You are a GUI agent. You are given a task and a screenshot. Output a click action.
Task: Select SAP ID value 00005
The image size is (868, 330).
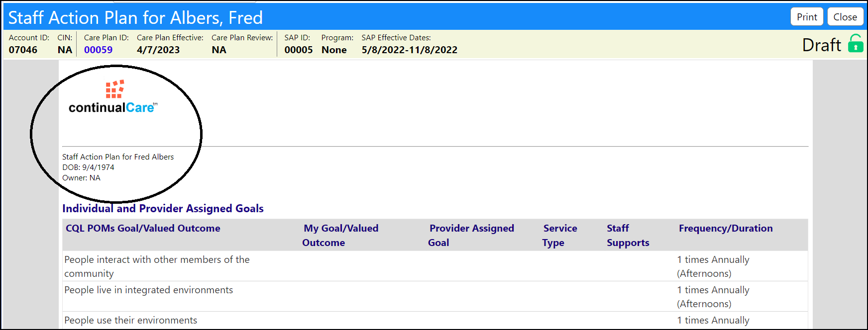[299, 50]
